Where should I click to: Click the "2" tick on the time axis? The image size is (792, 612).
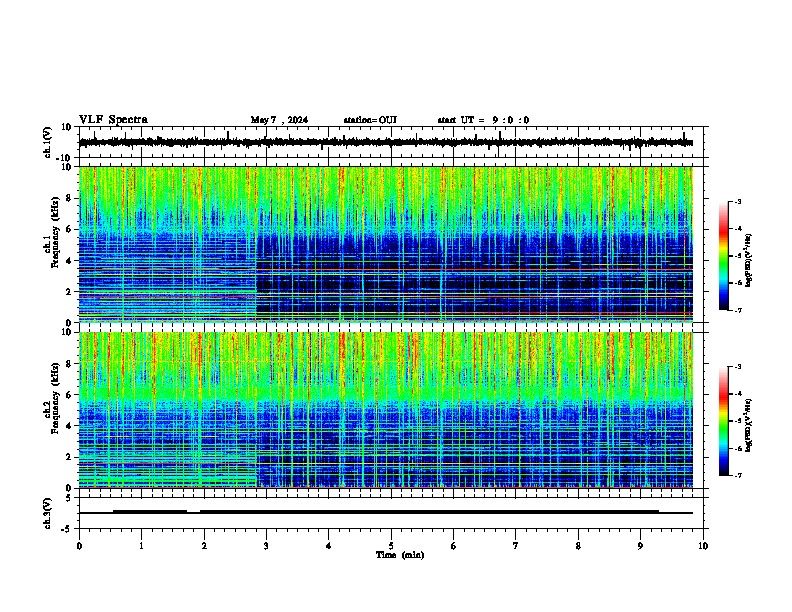point(204,546)
